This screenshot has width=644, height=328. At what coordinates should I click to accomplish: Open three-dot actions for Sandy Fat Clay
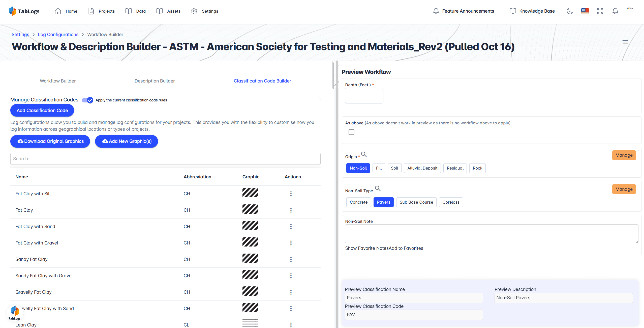click(x=291, y=259)
